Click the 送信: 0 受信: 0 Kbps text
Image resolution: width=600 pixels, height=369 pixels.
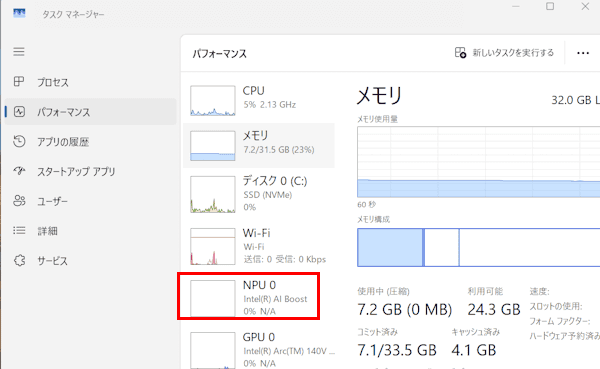tap(285, 260)
